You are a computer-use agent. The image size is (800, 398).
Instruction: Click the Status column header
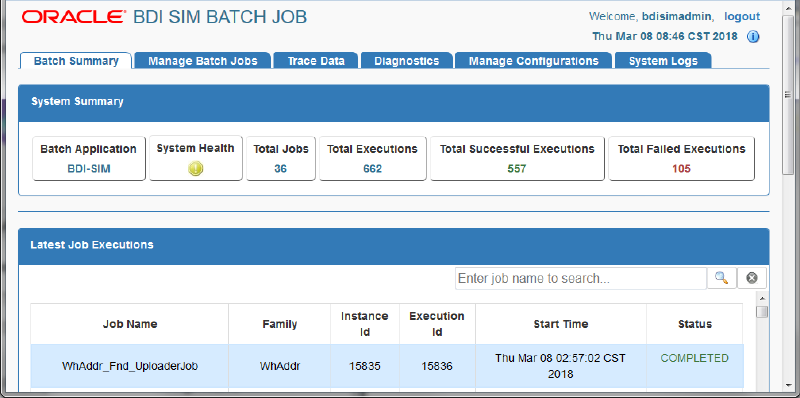point(695,324)
